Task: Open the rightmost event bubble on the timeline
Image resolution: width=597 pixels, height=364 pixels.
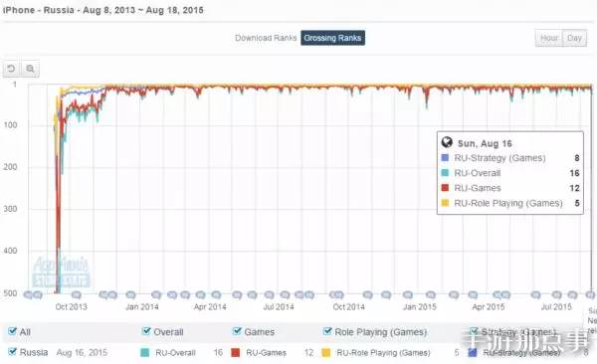Action: pyautogui.click(x=590, y=294)
